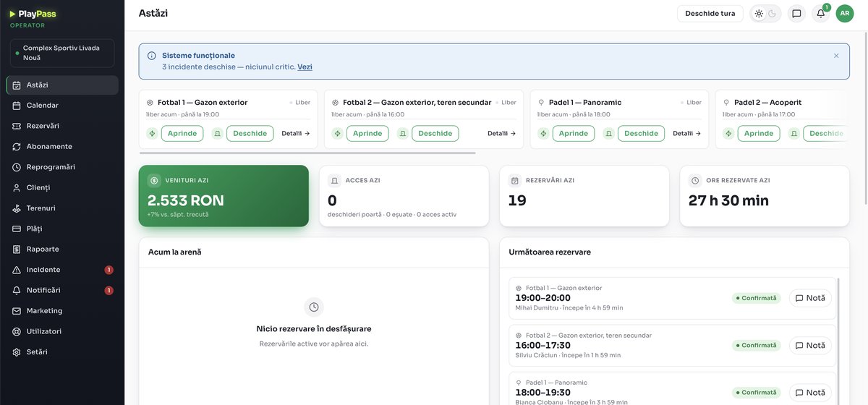Click the gate icon on Padel 2 card
The image size is (868, 405).
pyautogui.click(x=793, y=133)
